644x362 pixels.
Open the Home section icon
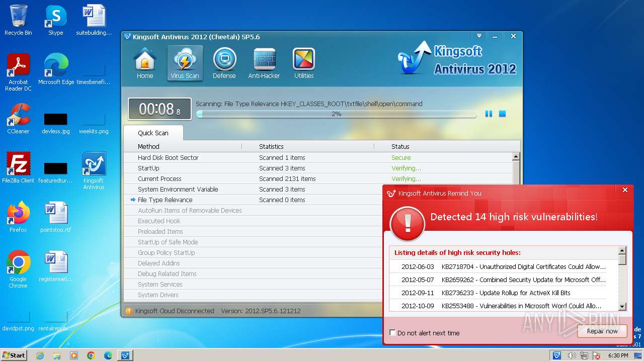point(145,63)
